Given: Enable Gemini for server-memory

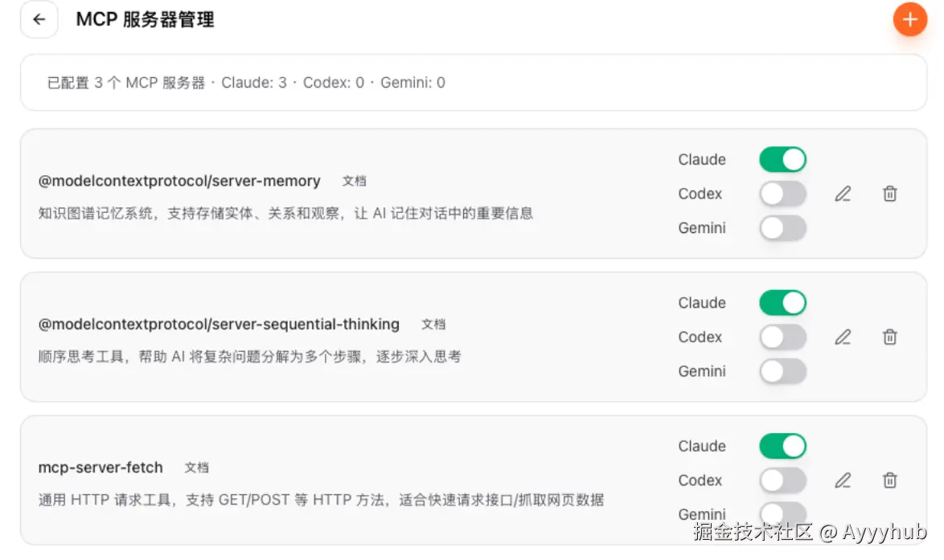Looking at the screenshot, I should (782, 228).
